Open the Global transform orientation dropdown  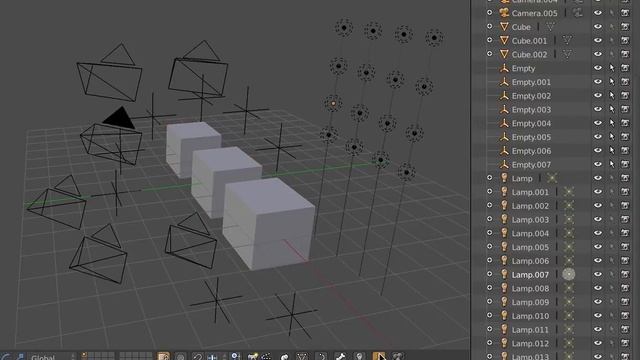point(53,357)
